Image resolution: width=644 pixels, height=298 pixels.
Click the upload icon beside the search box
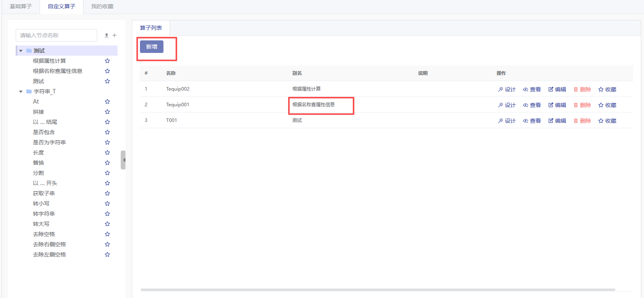coord(106,35)
